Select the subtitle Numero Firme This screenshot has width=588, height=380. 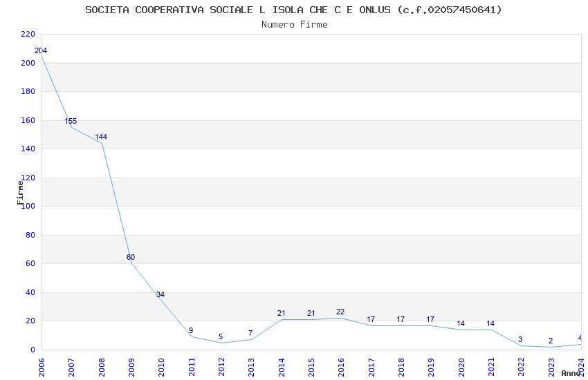click(x=295, y=25)
